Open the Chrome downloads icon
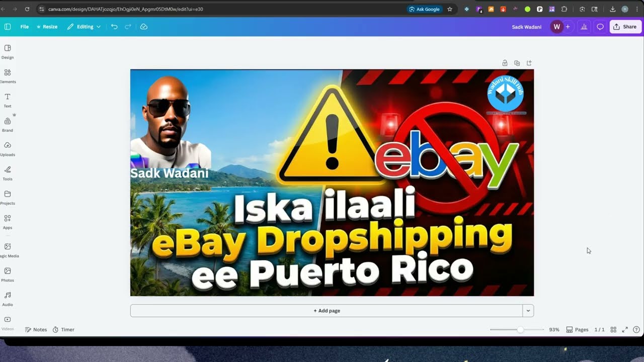This screenshot has height=362, width=644. [612, 9]
